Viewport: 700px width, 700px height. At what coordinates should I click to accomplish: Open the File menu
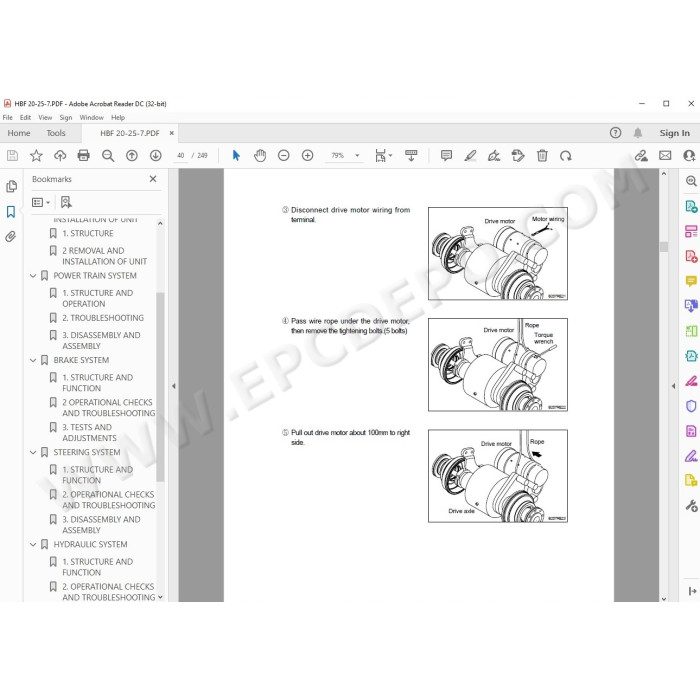click(8, 118)
